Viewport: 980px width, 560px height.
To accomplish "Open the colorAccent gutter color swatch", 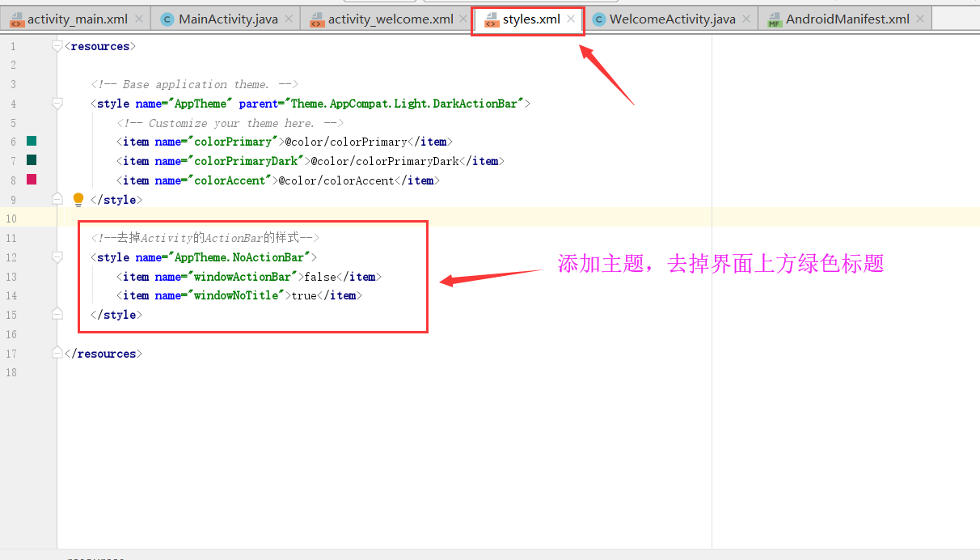I will 32,180.
